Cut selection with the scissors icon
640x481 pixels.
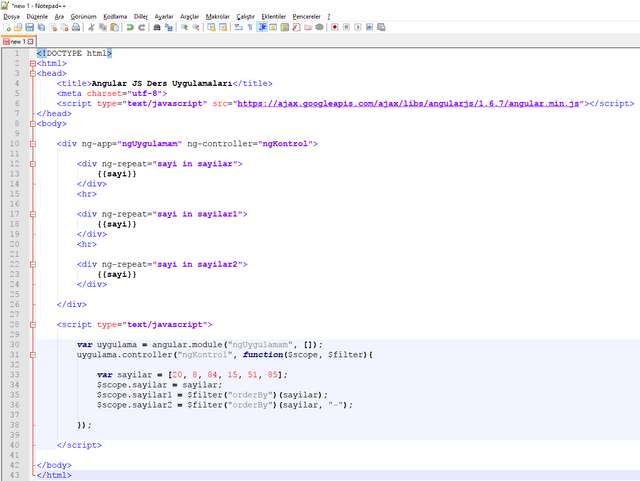(x=91, y=27)
